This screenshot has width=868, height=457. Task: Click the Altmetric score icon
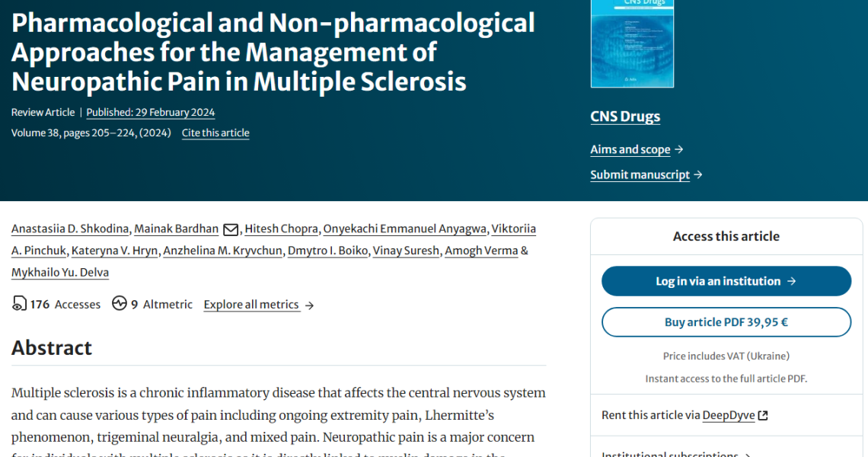(x=119, y=304)
